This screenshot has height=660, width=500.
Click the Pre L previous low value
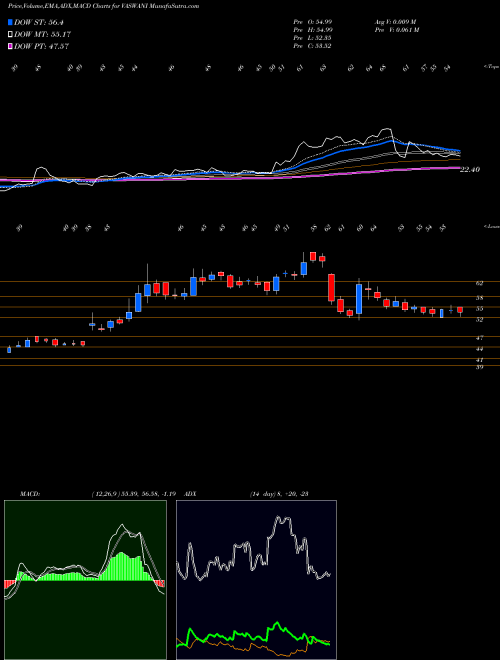coord(313,38)
